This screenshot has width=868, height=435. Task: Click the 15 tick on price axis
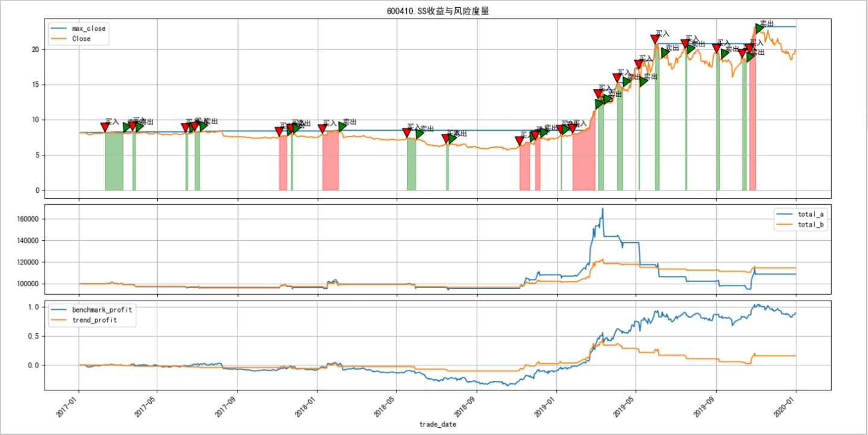click(36, 85)
